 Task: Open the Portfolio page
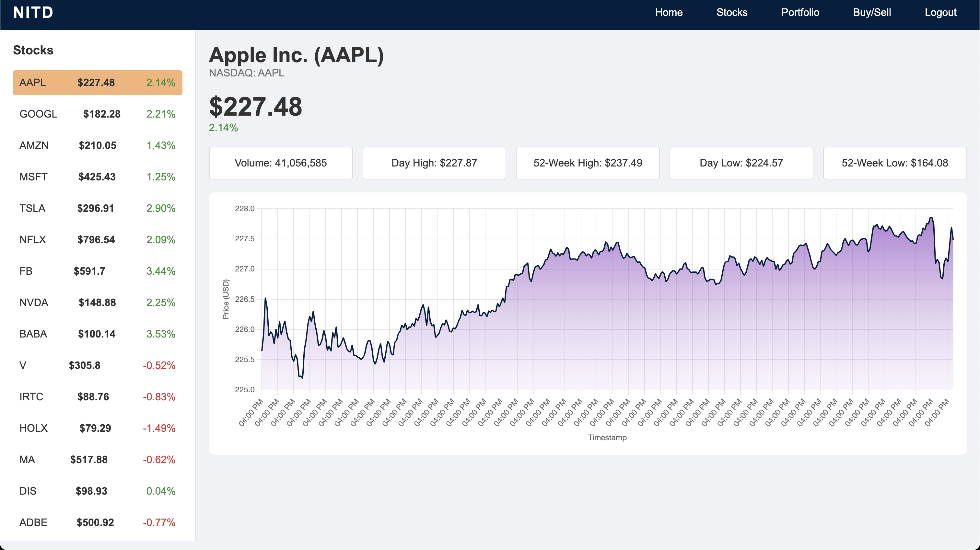coord(800,13)
